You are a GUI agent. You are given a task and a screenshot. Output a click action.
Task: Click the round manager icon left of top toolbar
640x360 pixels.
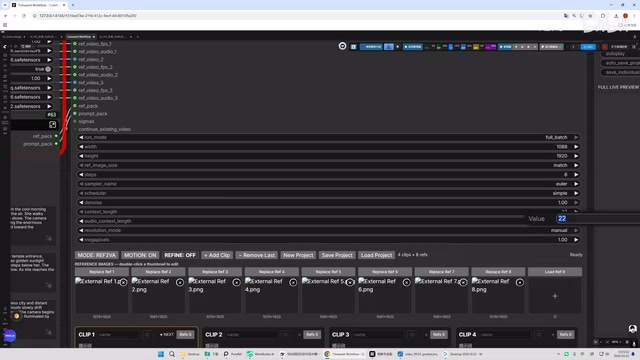[342, 46]
